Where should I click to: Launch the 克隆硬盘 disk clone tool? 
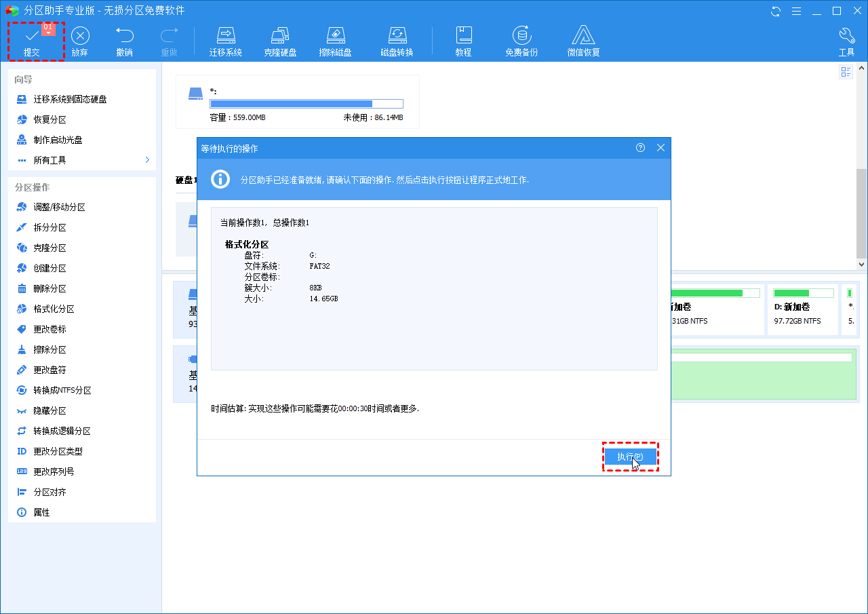pyautogui.click(x=281, y=39)
